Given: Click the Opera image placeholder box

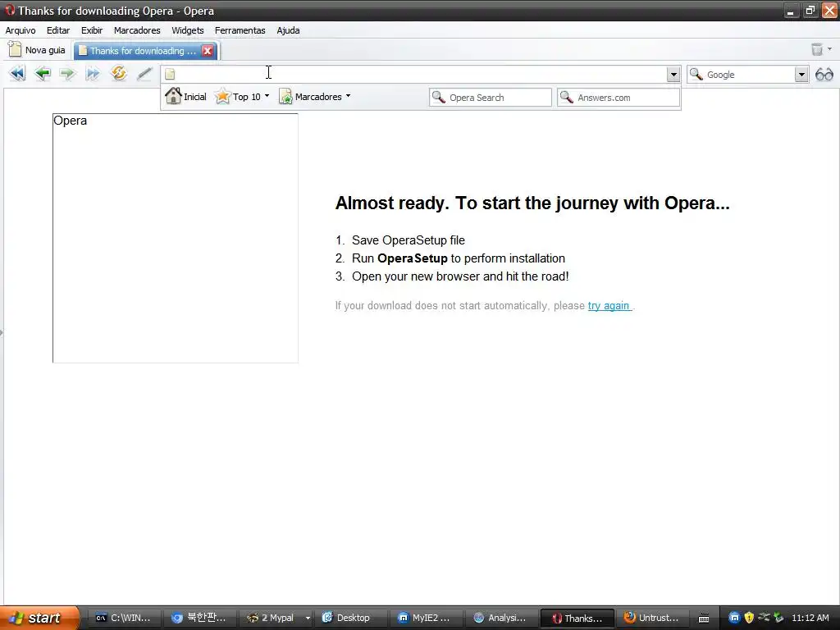Looking at the screenshot, I should (x=176, y=238).
